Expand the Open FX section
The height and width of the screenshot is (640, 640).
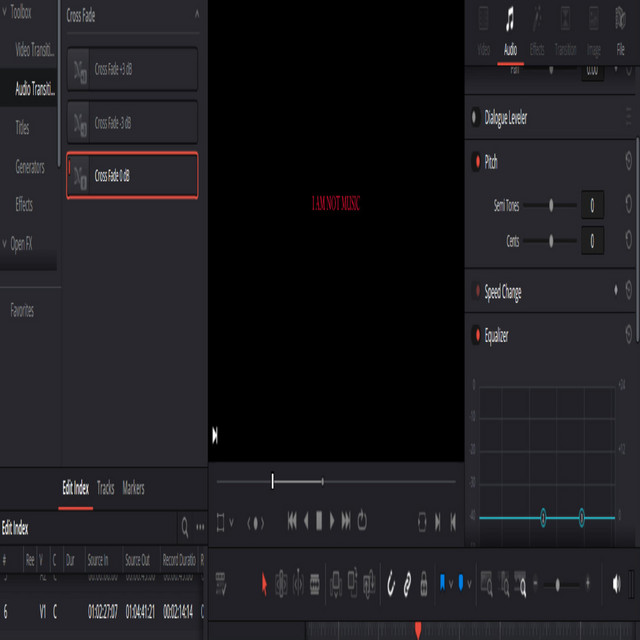click(5, 243)
